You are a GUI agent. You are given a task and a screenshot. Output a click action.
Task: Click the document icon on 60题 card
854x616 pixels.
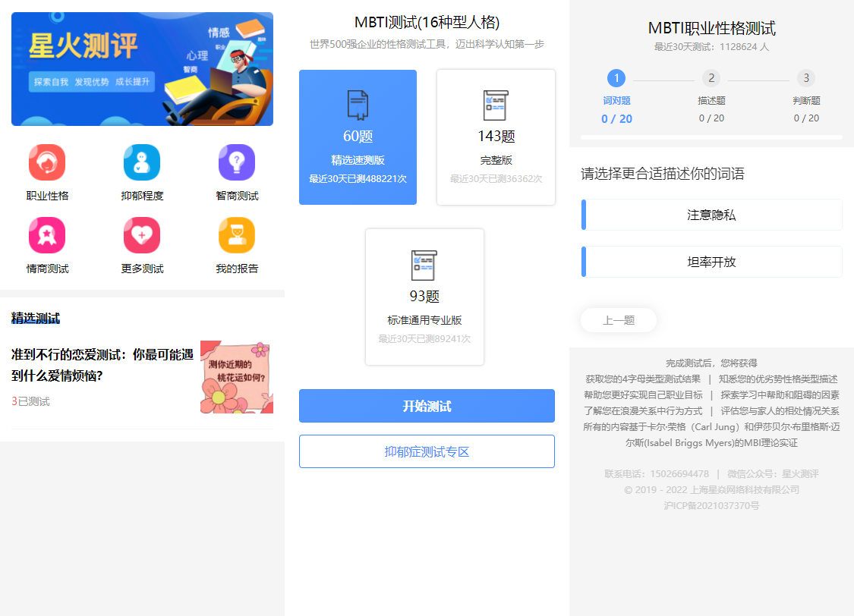[x=358, y=105]
